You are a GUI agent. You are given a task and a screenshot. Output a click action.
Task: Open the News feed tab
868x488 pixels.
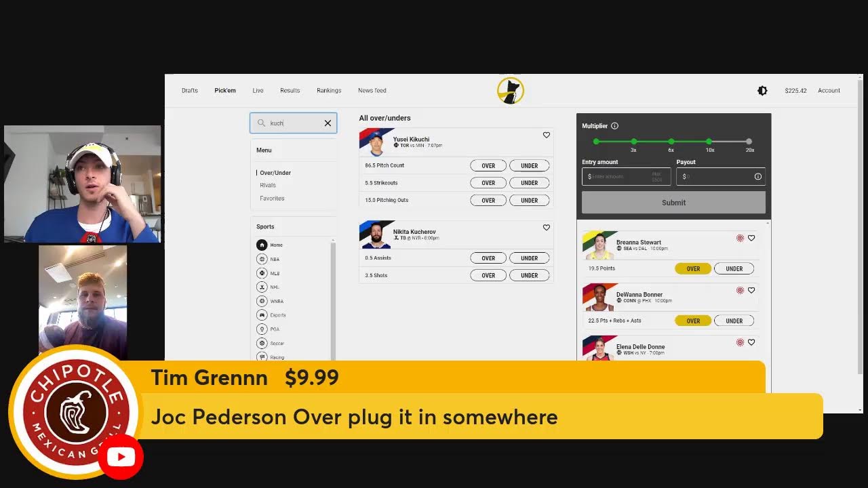coord(372,90)
